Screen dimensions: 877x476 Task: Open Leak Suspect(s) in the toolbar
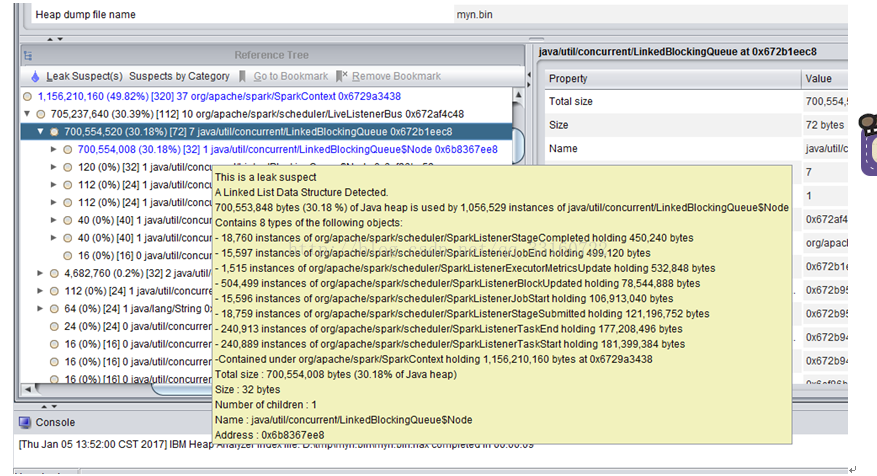[84, 76]
